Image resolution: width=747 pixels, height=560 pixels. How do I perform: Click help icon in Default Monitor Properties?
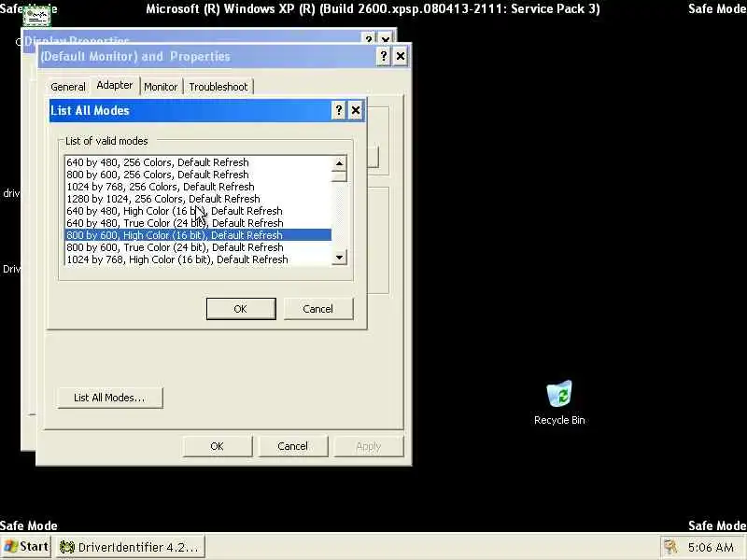coord(384,56)
